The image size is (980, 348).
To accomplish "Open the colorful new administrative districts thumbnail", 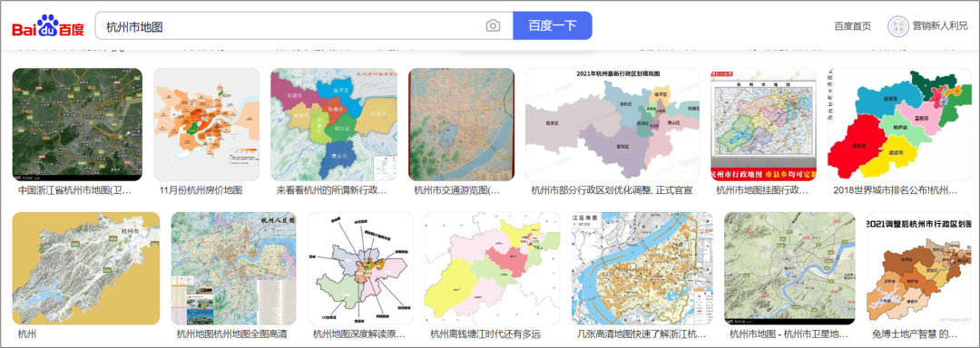I will click(x=334, y=125).
